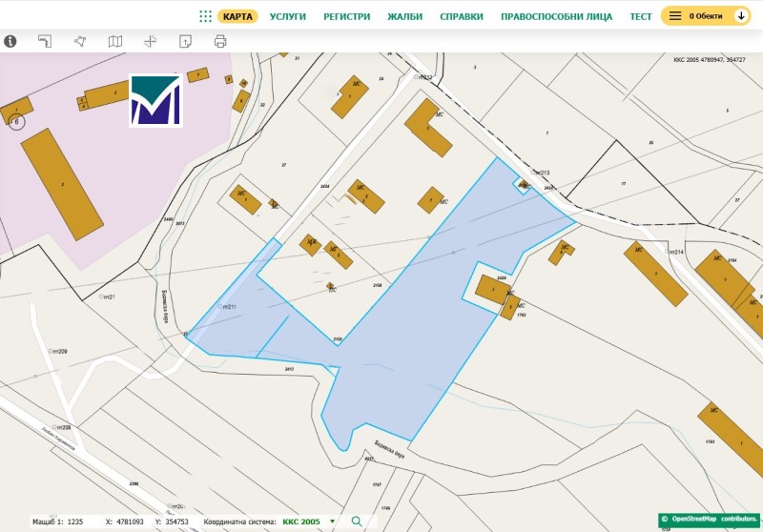This screenshot has width=763, height=532.
Task: Click the search magnifier icon at bottom
Action: (x=358, y=522)
